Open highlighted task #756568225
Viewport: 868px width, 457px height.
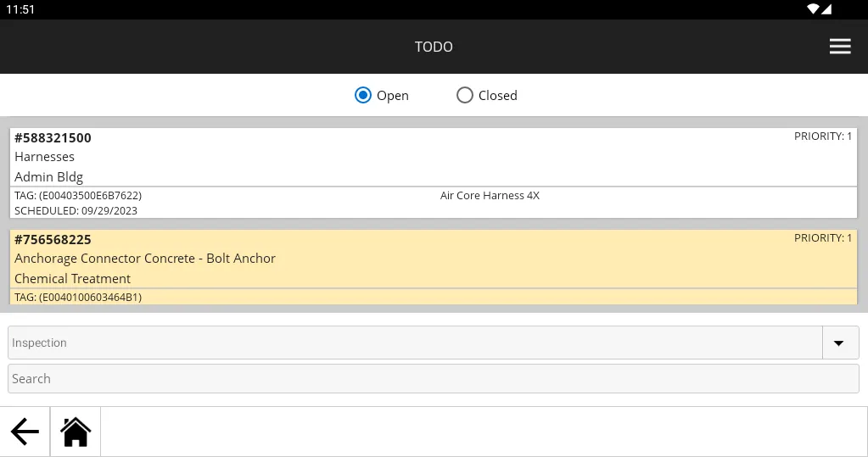[53, 239]
